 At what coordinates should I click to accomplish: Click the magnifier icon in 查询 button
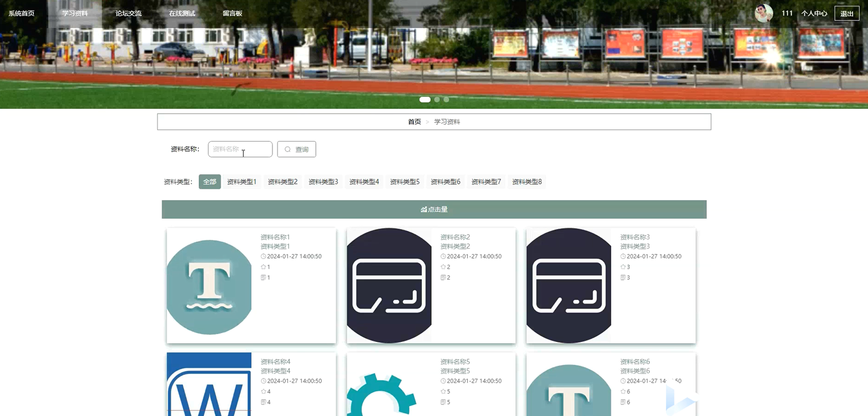(287, 149)
